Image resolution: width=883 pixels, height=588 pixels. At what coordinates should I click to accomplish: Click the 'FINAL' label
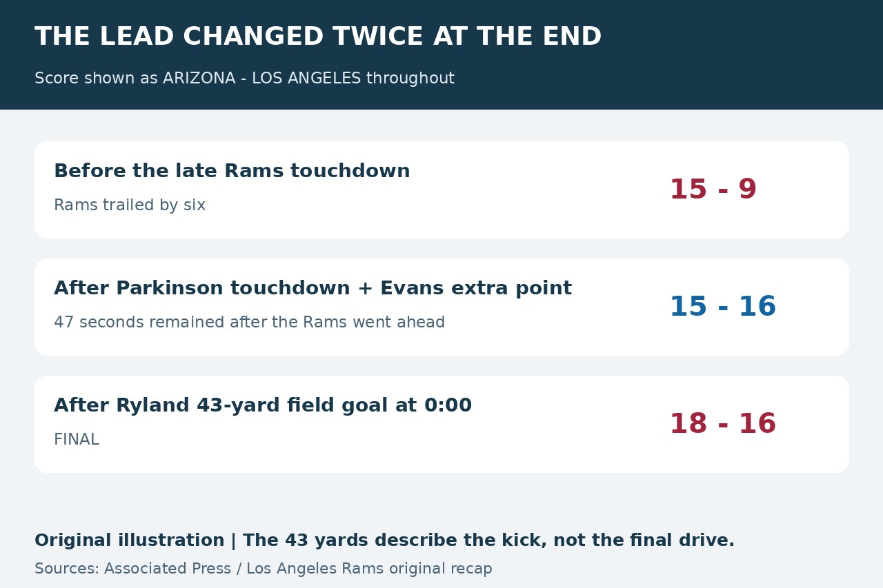coord(77,440)
